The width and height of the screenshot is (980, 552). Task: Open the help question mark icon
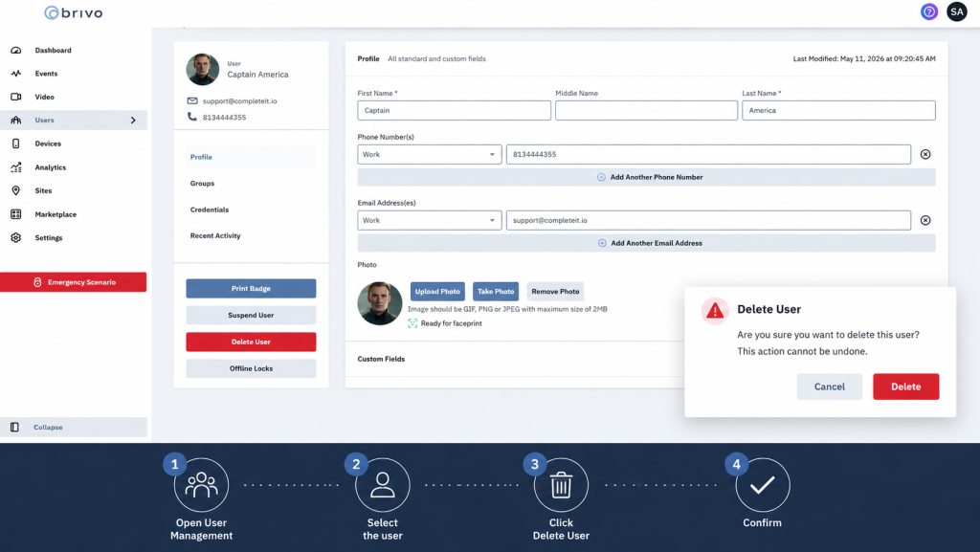tap(928, 11)
